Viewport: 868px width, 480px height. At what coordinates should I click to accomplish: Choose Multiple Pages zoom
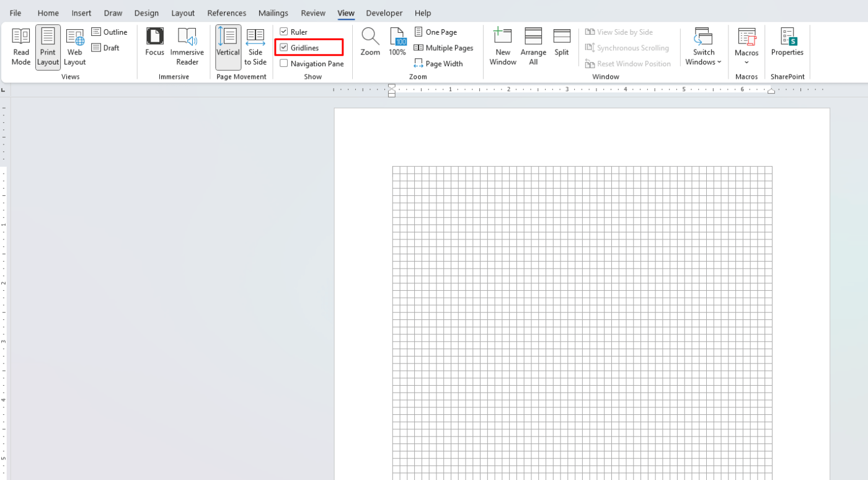(444, 48)
